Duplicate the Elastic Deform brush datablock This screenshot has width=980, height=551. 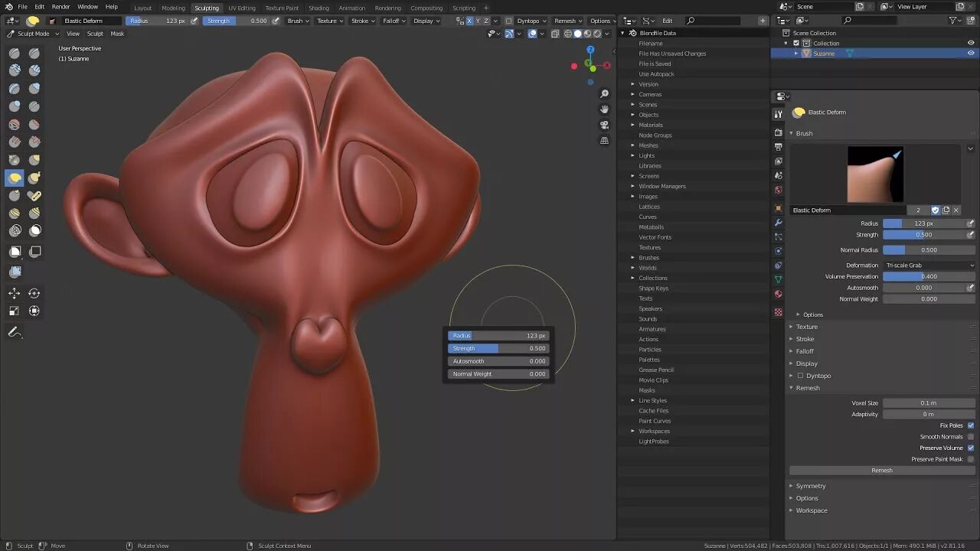click(946, 210)
